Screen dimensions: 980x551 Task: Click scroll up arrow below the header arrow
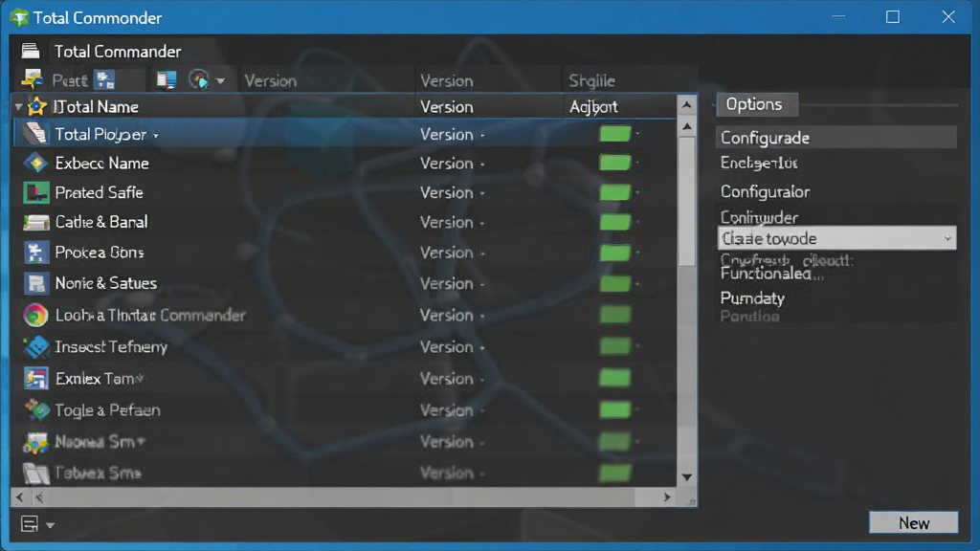(x=687, y=127)
